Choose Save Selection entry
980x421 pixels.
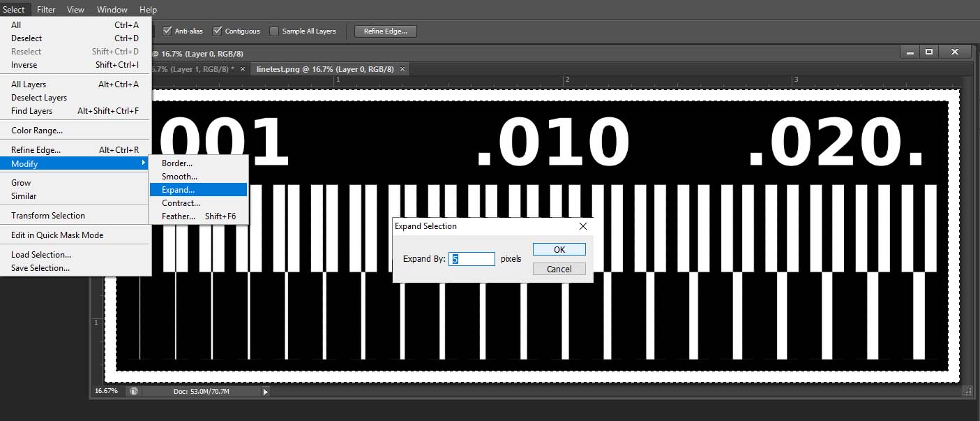(x=75, y=268)
